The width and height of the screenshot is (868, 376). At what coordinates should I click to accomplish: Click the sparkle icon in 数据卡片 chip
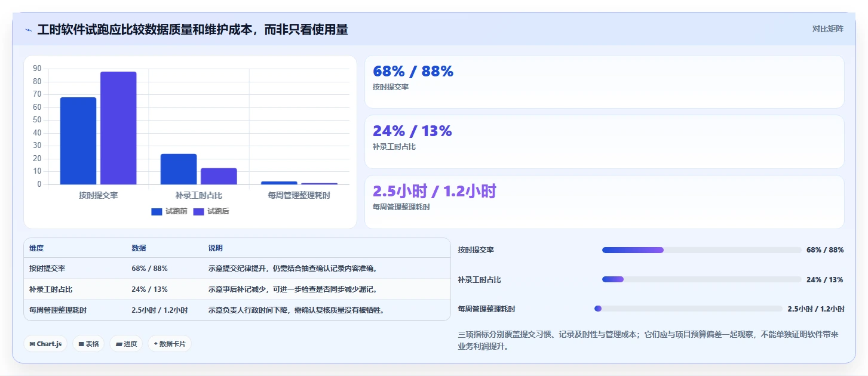tap(155, 344)
